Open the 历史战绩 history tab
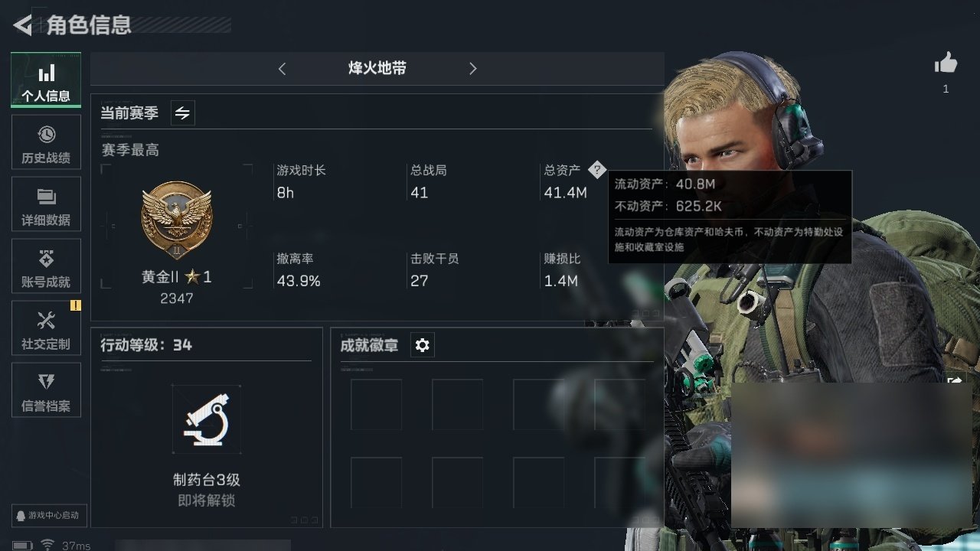 tap(46, 142)
